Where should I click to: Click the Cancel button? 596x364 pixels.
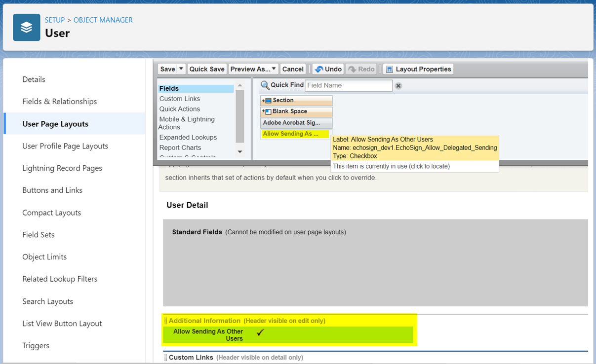pyautogui.click(x=293, y=69)
